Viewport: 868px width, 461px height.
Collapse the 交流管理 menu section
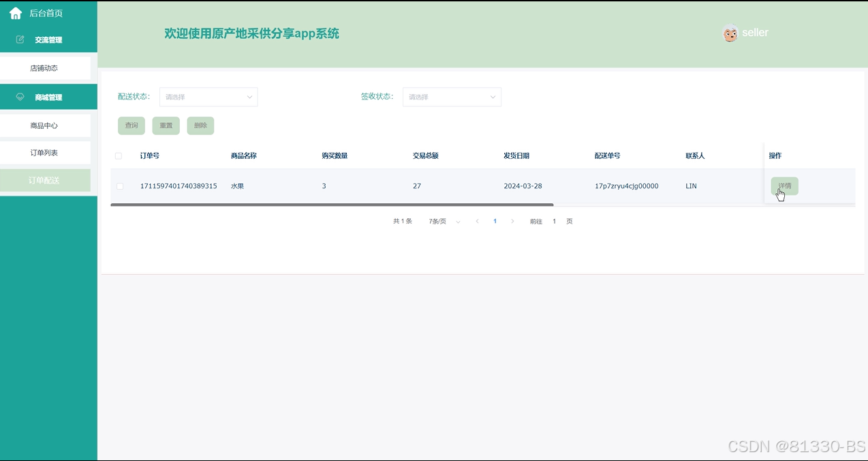click(x=48, y=40)
